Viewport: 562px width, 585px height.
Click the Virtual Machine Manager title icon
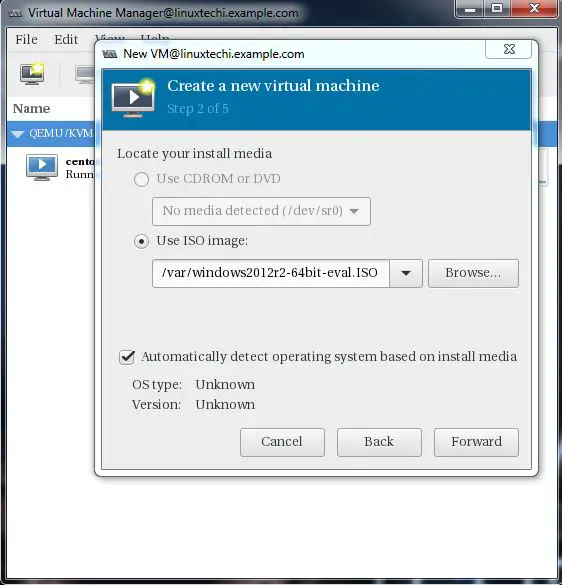click(16, 13)
